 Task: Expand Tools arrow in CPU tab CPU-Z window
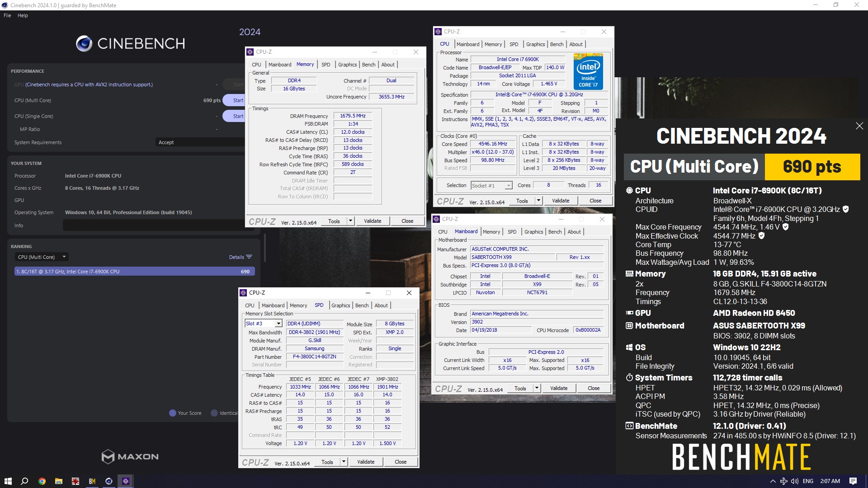(538, 201)
